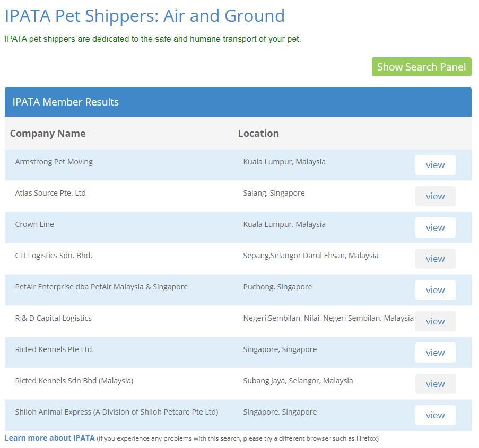Click Sepang,Selangor Darul Ehsan, Malaysia location
479x448 pixels.
click(311, 256)
